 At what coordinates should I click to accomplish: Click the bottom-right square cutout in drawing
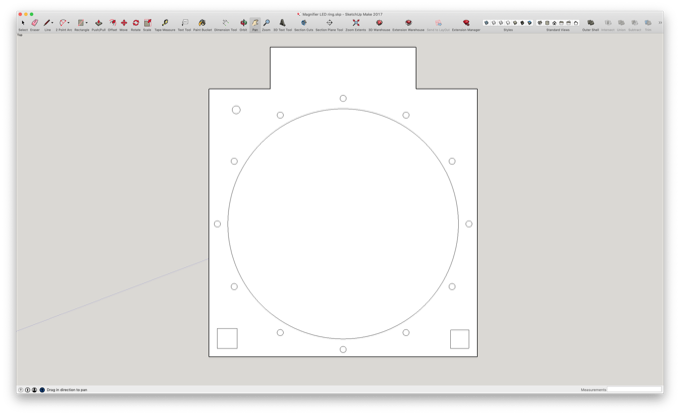(x=460, y=339)
